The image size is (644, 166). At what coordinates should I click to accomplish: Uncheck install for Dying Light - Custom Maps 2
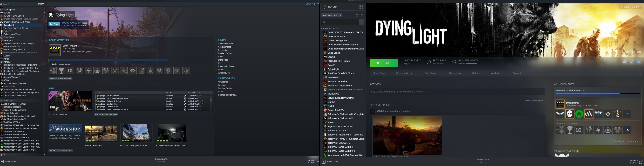(x=185, y=107)
